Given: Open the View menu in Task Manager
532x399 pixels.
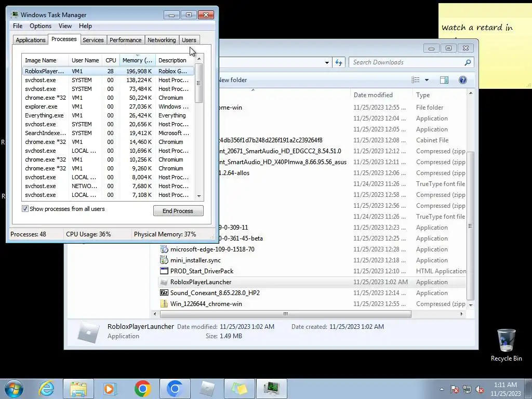Looking at the screenshot, I should click(65, 26).
